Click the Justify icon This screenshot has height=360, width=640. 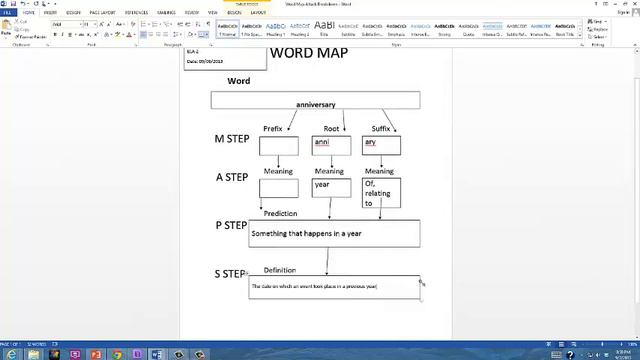165,35
